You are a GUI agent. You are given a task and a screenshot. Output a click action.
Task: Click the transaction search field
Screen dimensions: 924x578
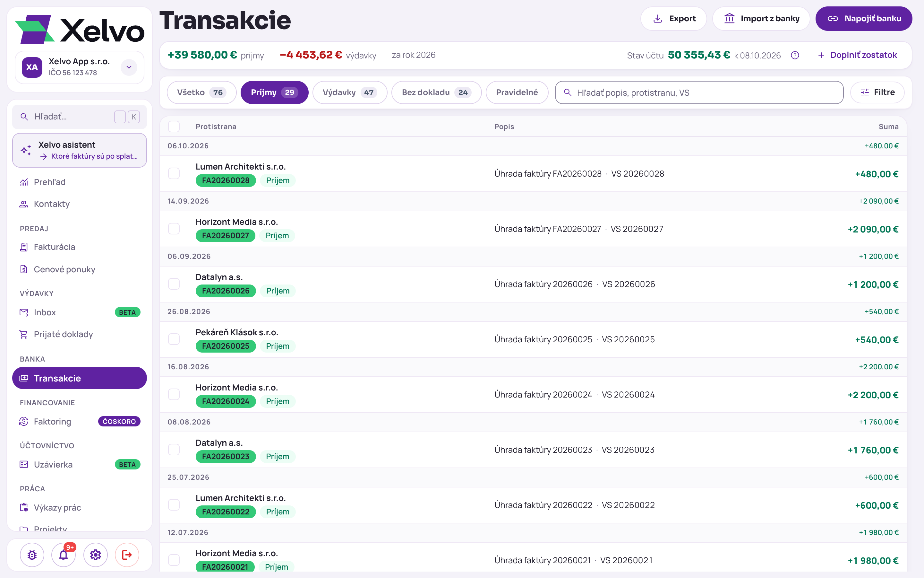coord(699,92)
